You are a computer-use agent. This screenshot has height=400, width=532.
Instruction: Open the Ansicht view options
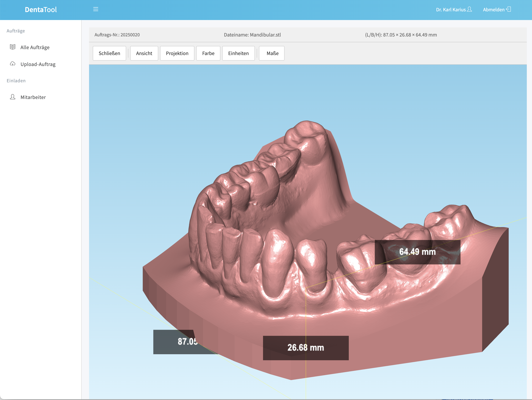tap(144, 53)
